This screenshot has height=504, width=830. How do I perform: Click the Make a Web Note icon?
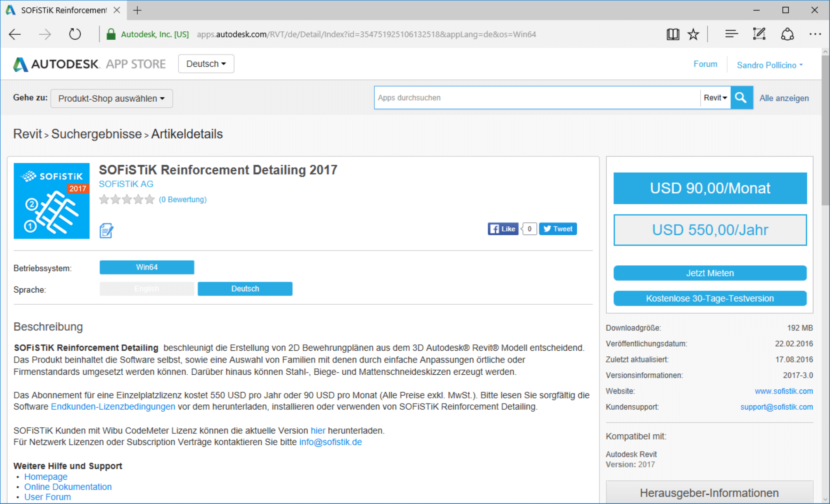[759, 34]
